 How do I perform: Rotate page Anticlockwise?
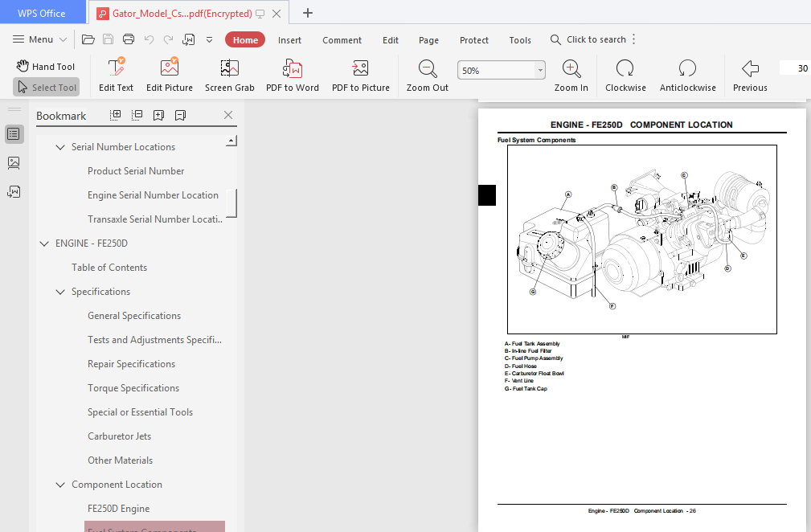pos(687,76)
